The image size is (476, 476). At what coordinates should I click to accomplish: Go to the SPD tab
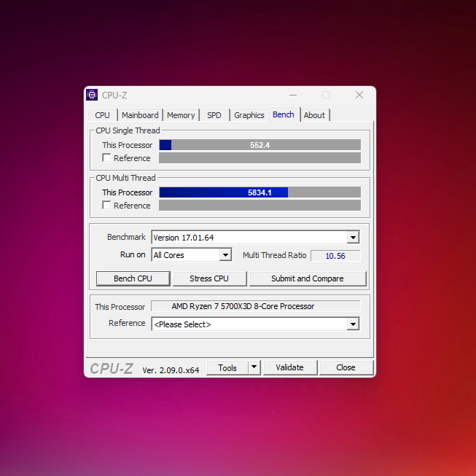pos(214,115)
